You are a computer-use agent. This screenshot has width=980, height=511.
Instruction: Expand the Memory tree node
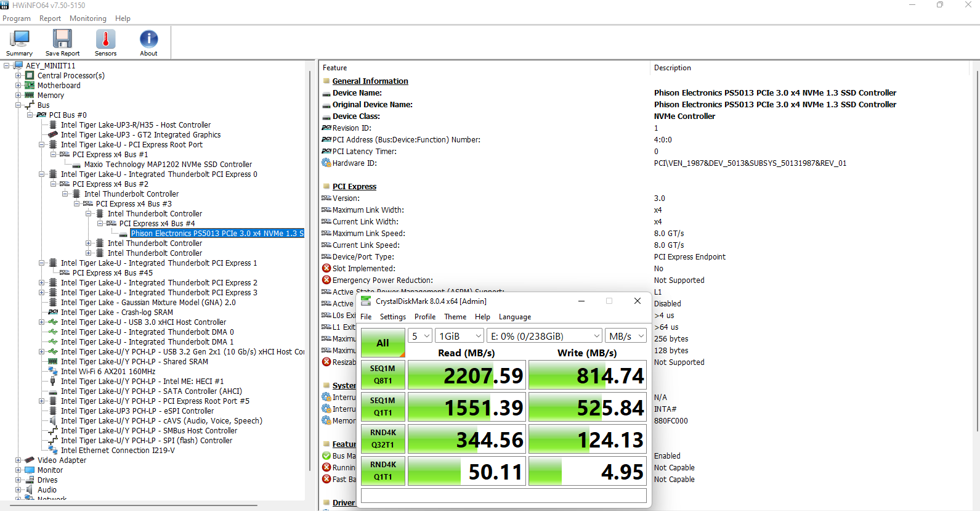pos(18,96)
